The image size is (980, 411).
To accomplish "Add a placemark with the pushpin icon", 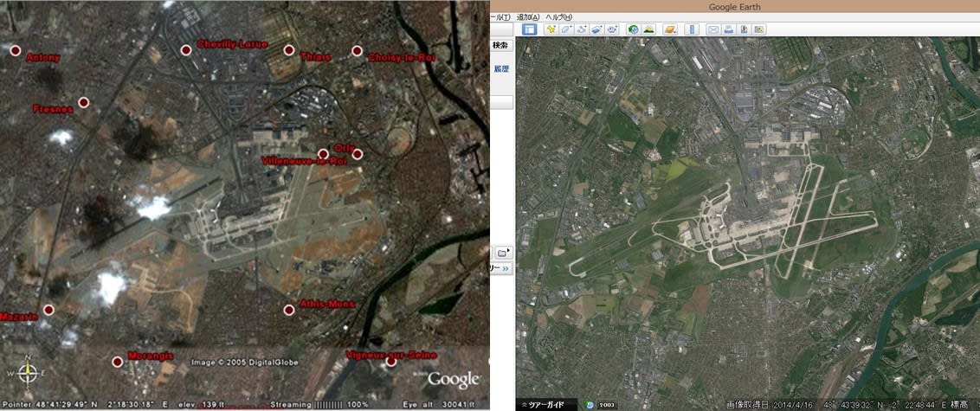I will pyautogui.click(x=551, y=29).
